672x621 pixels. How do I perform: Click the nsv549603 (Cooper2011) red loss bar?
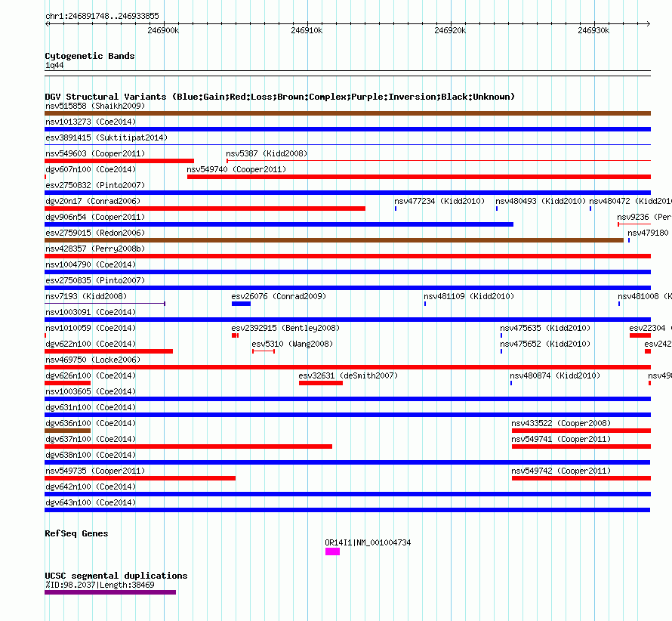(x=119, y=161)
